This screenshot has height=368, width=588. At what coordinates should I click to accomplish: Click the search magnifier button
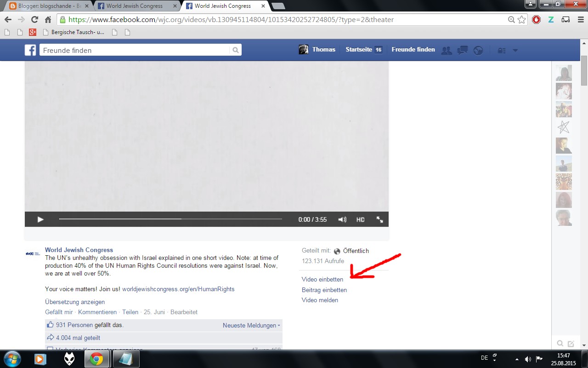[x=236, y=50]
